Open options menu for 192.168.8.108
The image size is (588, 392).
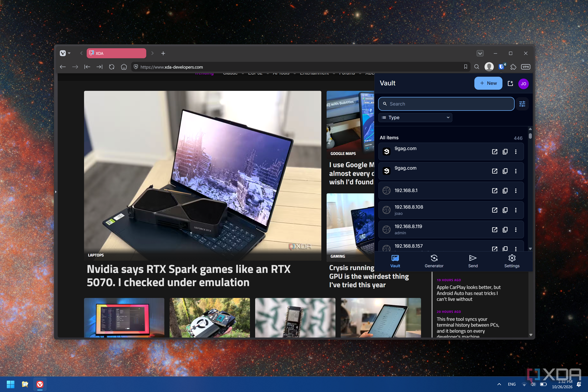pos(515,210)
